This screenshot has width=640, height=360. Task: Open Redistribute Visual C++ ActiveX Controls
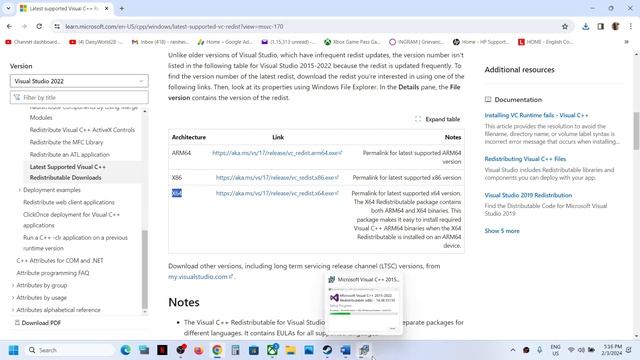82,130
